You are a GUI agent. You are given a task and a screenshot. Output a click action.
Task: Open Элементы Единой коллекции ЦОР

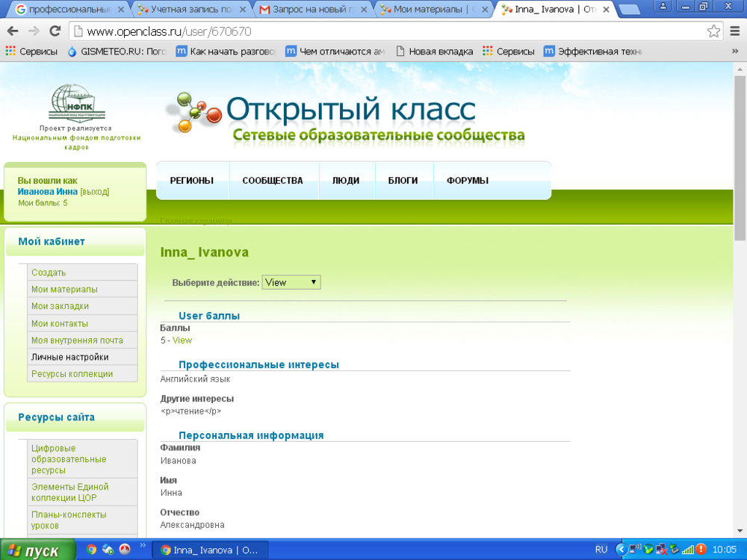click(70, 492)
